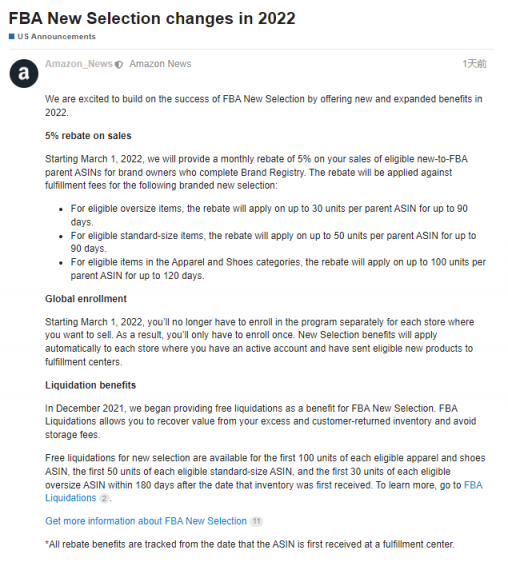
Task: Click the standard-size items bullet point
Action: (273, 242)
